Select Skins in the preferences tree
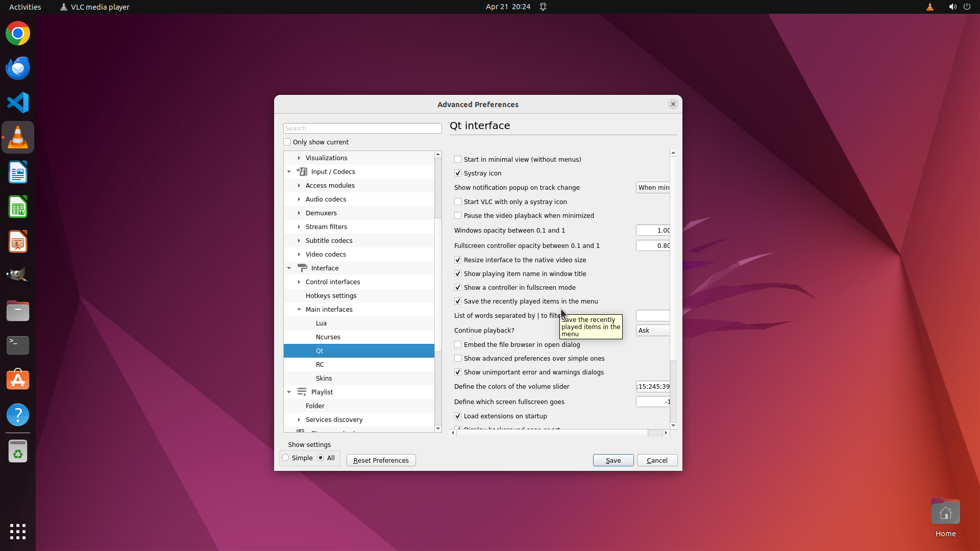The width and height of the screenshot is (980, 551). (324, 379)
